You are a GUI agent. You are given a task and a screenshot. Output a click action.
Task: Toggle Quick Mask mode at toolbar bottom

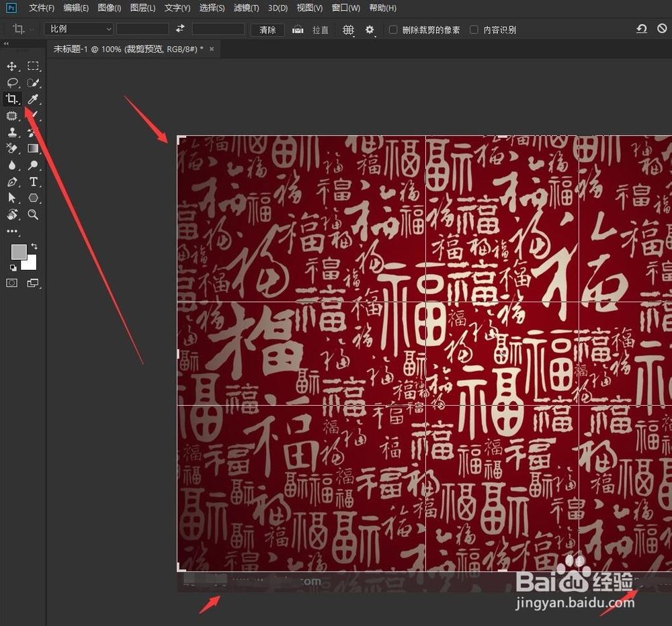[11, 282]
